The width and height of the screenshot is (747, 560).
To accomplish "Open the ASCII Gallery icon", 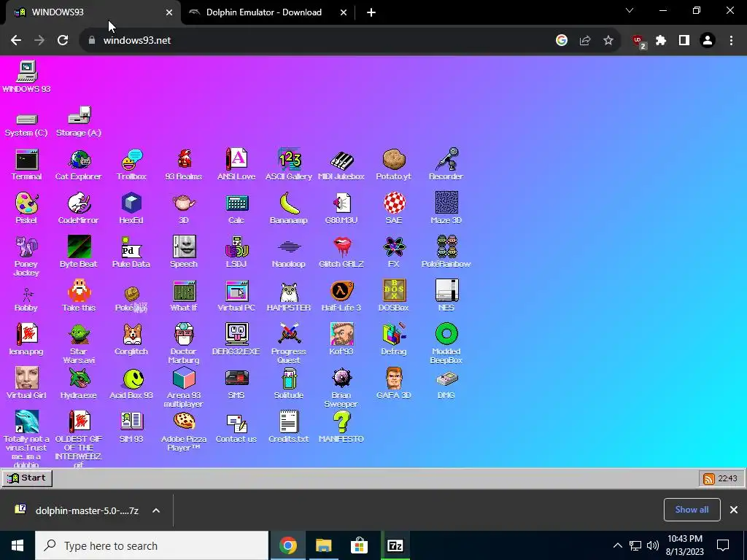I will pyautogui.click(x=289, y=165).
